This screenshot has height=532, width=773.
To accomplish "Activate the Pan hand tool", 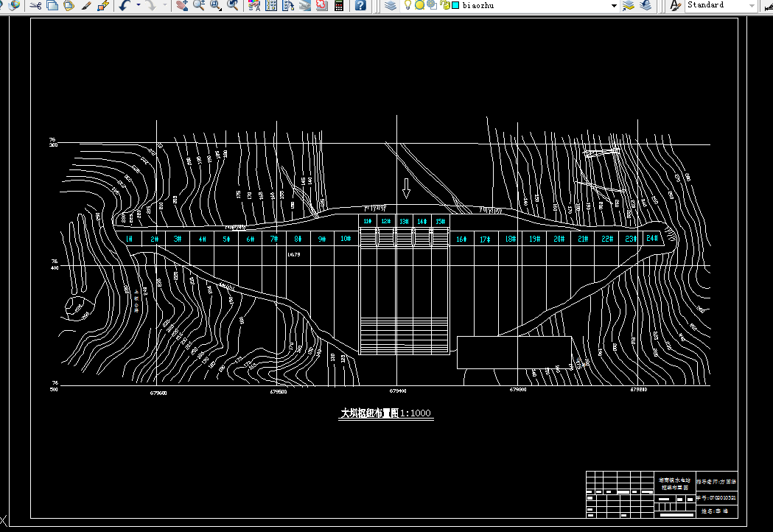I will 182,5.
